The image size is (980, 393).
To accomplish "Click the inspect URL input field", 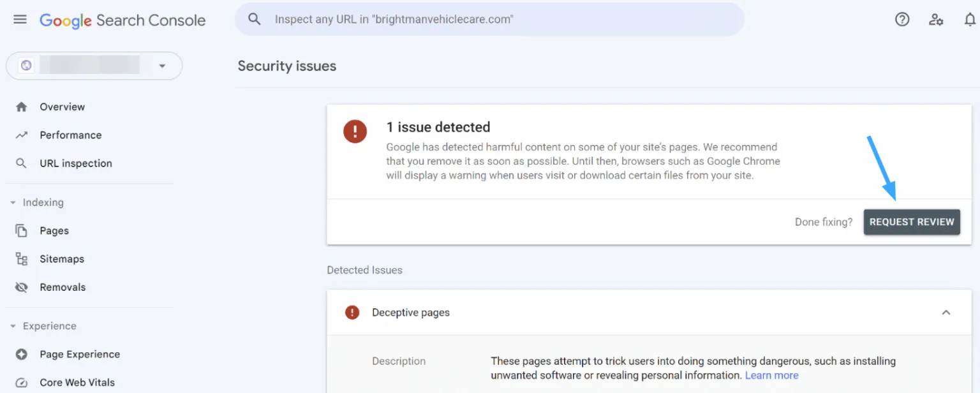I will (x=447, y=19).
